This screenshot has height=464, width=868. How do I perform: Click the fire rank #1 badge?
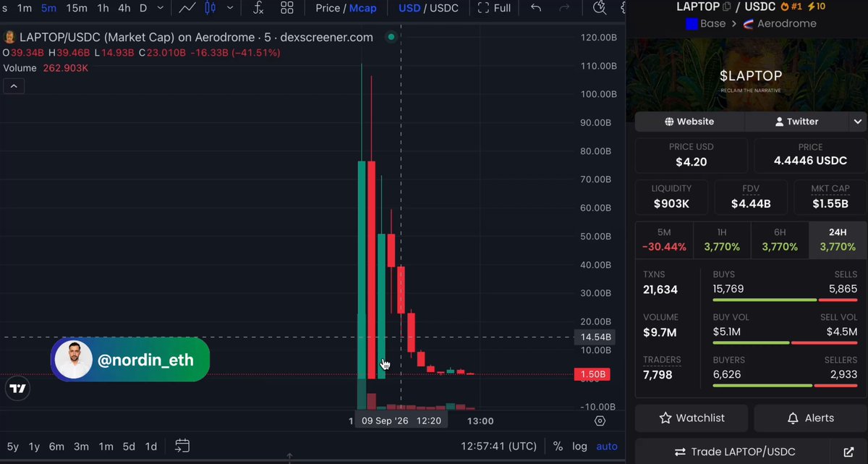(x=792, y=7)
